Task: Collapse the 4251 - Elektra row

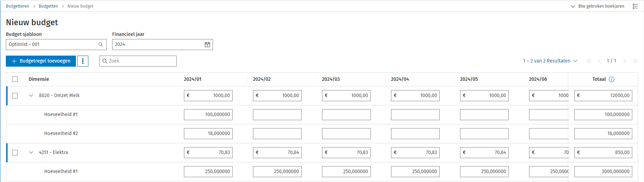Action: click(31, 153)
